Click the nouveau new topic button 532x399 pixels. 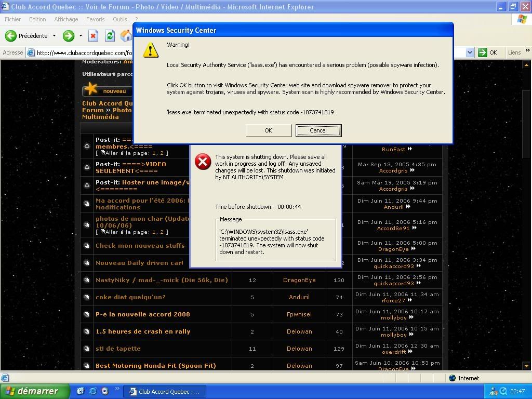coord(108,89)
